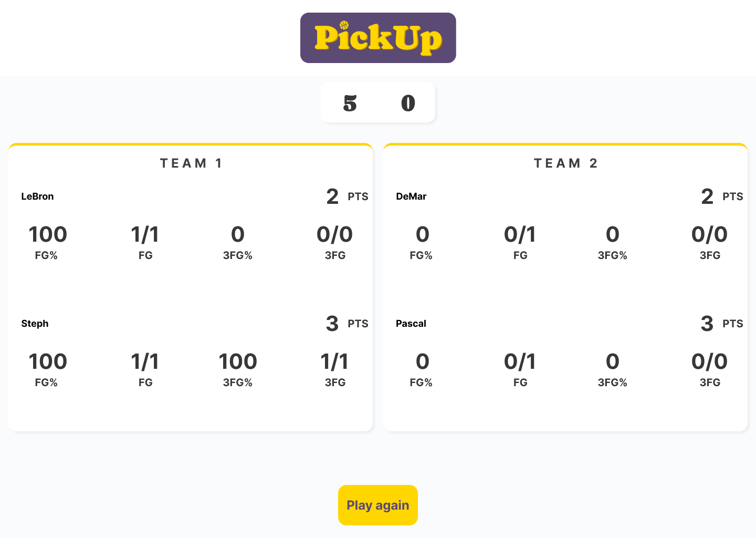Click the Team 1 header label

click(191, 163)
